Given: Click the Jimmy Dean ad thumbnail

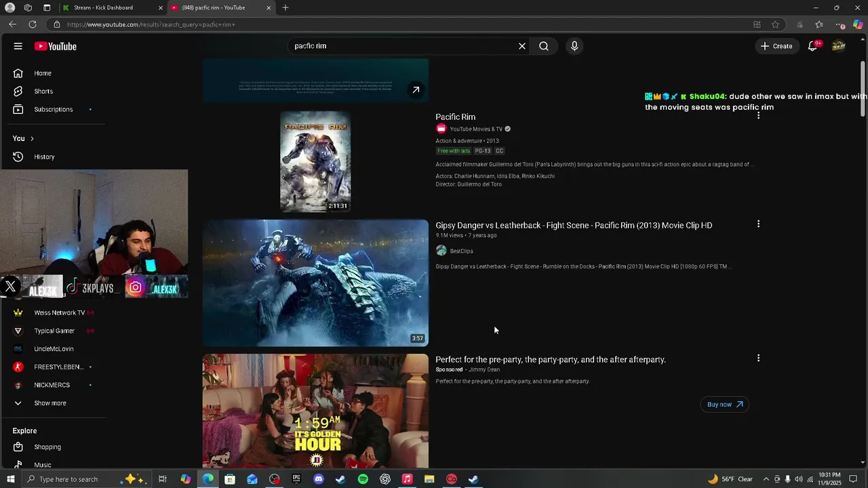Looking at the screenshot, I should [x=315, y=411].
